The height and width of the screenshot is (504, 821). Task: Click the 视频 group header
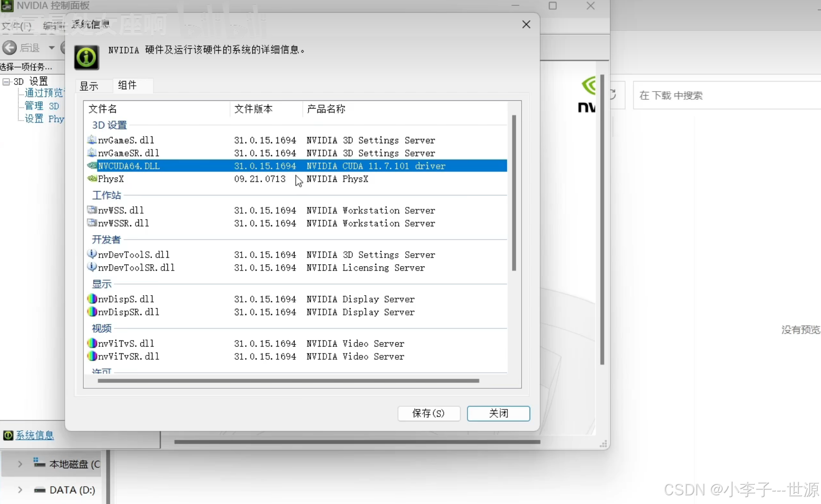[101, 328]
